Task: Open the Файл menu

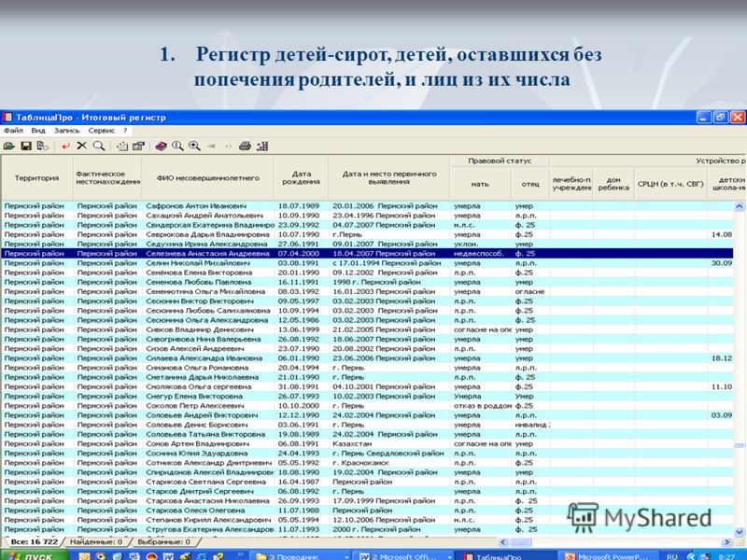Action: (13, 131)
